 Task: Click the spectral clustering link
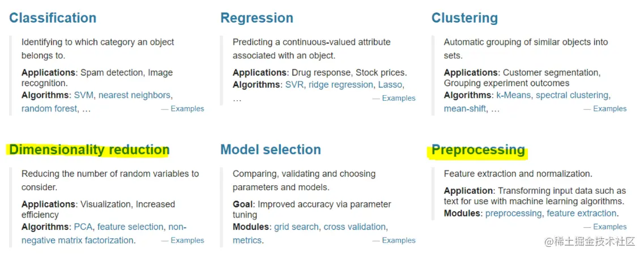coord(572,95)
